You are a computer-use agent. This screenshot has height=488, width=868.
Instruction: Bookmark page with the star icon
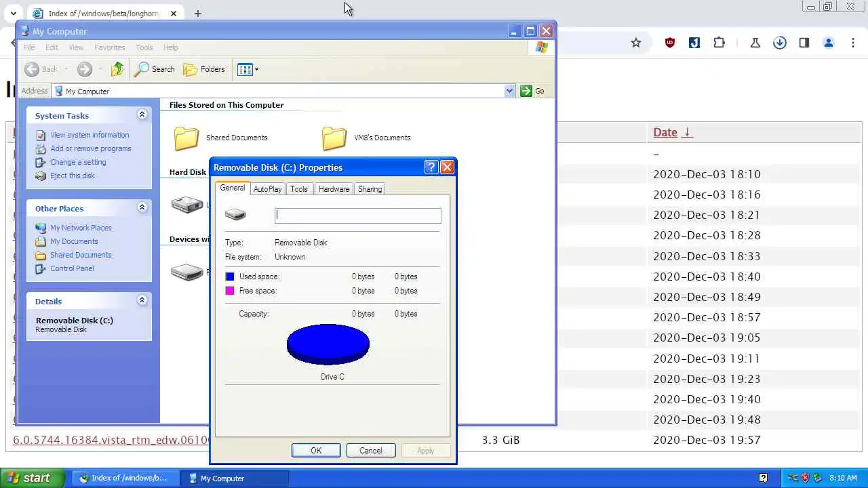point(636,43)
